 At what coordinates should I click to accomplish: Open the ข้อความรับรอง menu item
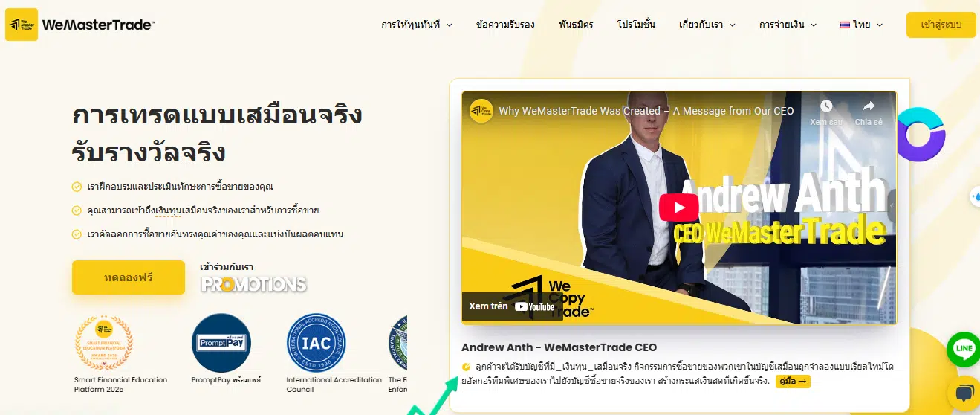pyautogui.click(x=505, y=25)
